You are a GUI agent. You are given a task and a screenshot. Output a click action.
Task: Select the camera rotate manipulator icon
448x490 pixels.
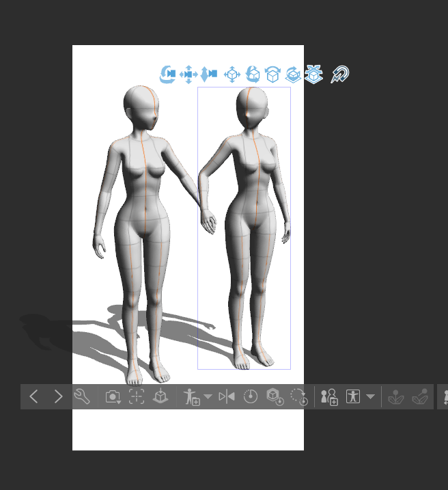click(167, 74)
